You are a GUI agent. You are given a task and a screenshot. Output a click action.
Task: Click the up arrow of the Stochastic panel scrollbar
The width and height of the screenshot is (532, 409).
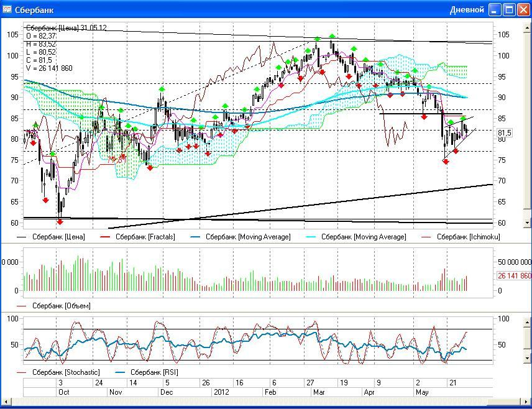(528, 322)
